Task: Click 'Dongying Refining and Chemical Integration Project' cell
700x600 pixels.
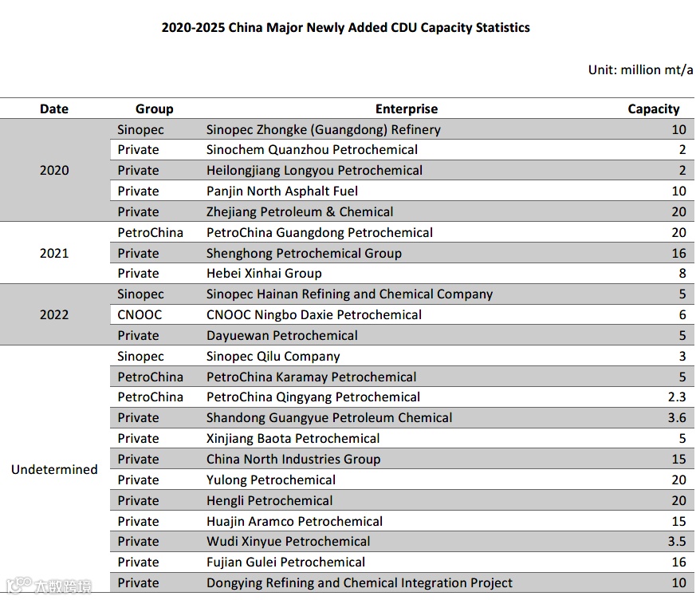Action: pos(360,583)
